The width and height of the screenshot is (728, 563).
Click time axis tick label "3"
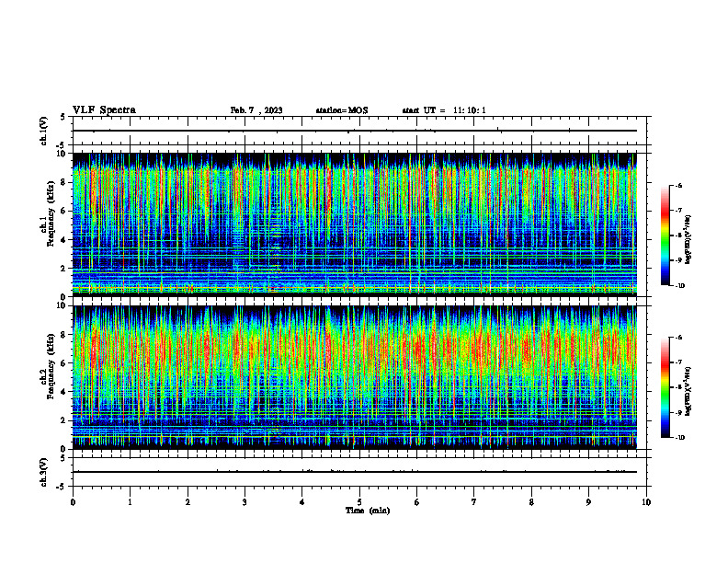[245, 502]
